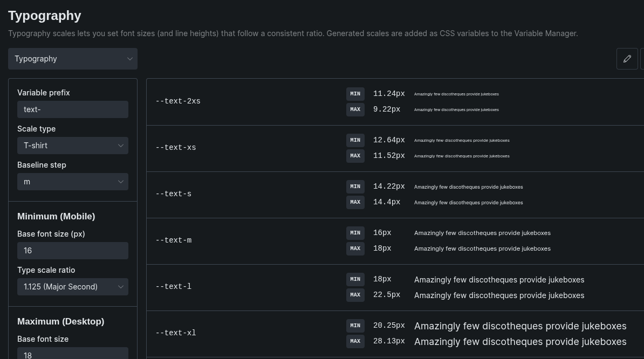The height and width of the screenshot is (359, 644).
Task: Click the MAX badge for --text-m
Action: pos(355,248)
